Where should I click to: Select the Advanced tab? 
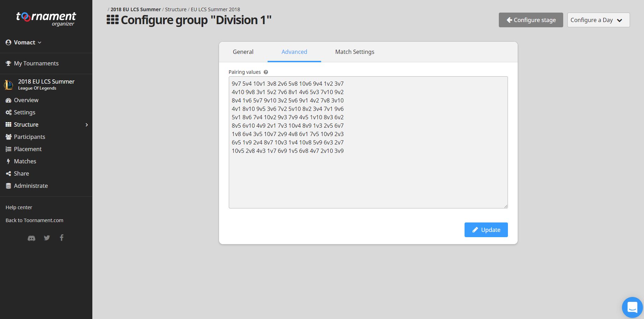click(294, 52)
